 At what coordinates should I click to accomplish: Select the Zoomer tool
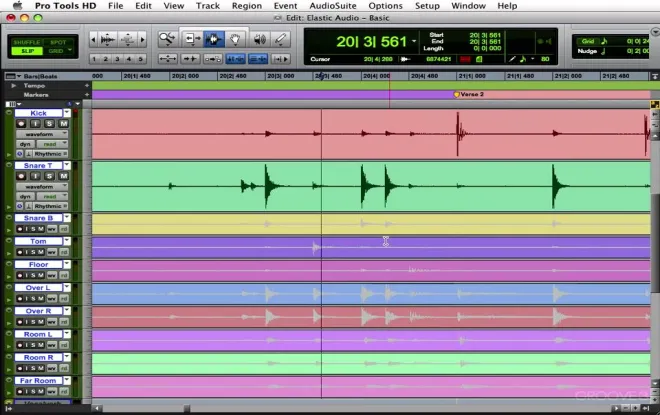click(x=167, y=39)
